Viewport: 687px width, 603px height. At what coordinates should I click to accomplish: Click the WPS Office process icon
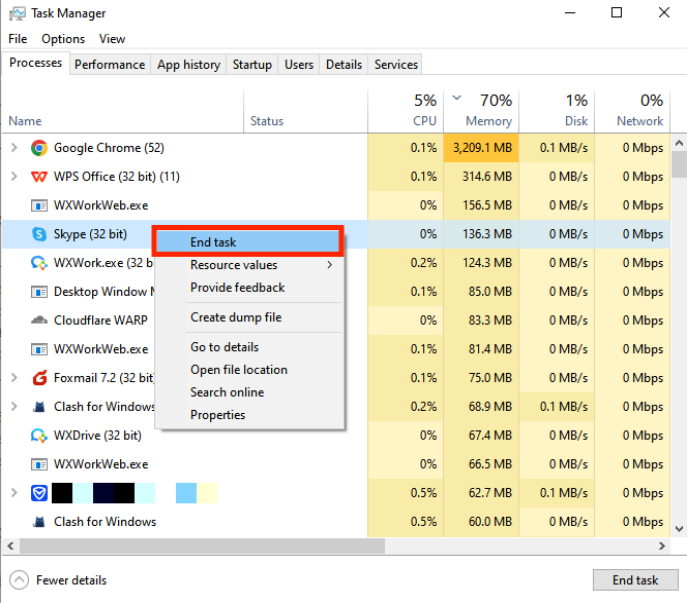click(39, 177)
